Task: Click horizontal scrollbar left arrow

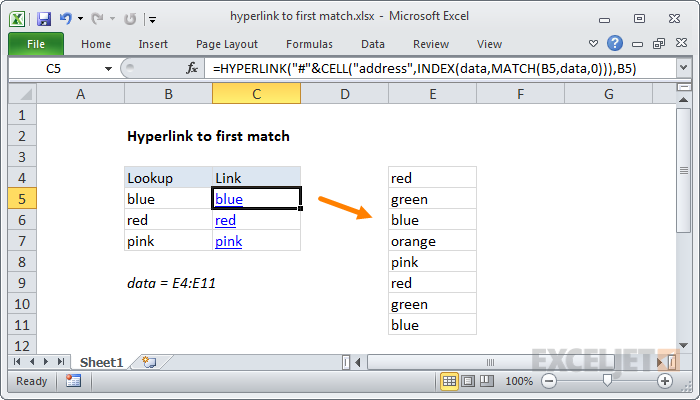Action: [358, 362]
